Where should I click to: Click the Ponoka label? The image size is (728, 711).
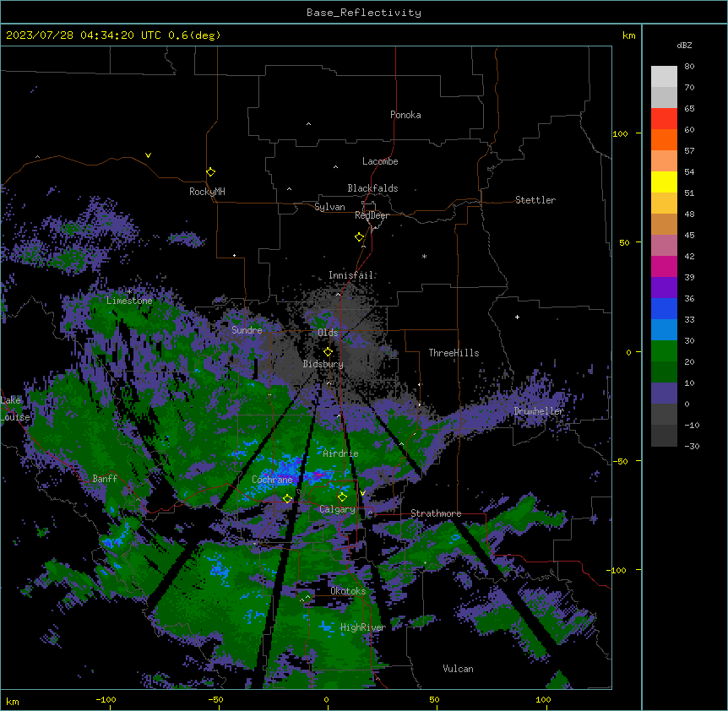[405, 115]
